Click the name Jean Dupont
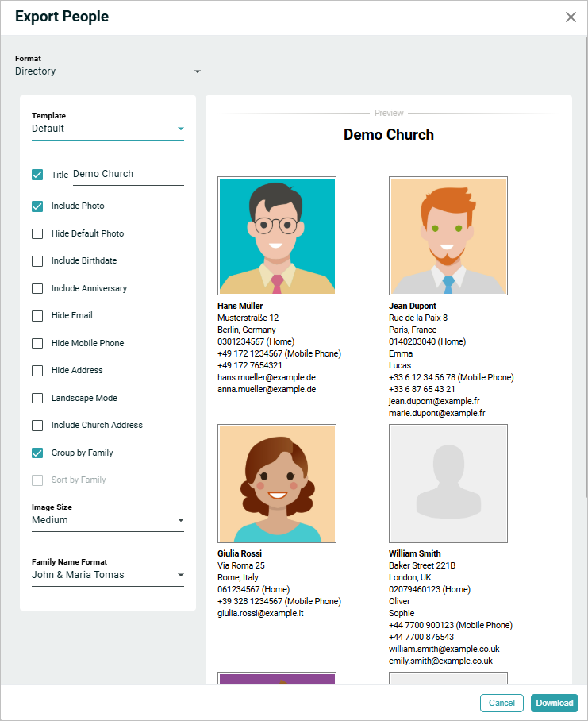The height and width of the screenshot is (721, 588). (413, 306)
